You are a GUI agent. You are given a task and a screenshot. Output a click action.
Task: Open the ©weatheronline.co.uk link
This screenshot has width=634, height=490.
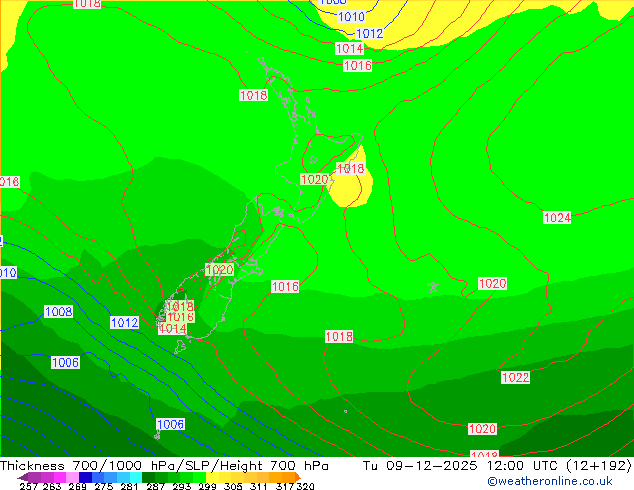(549, 481)
